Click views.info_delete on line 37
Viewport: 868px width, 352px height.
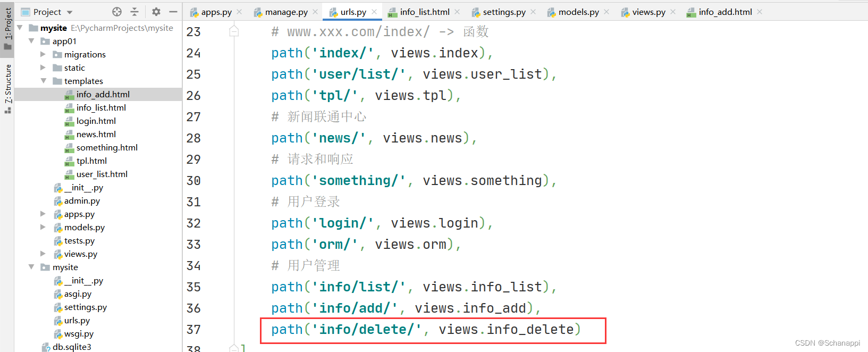coord(506,330)
